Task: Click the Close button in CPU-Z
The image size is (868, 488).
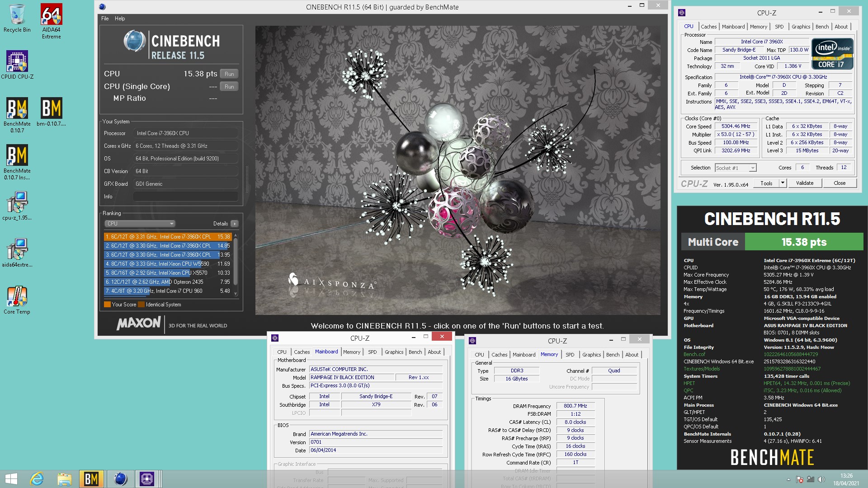Action: click(840, 183)
